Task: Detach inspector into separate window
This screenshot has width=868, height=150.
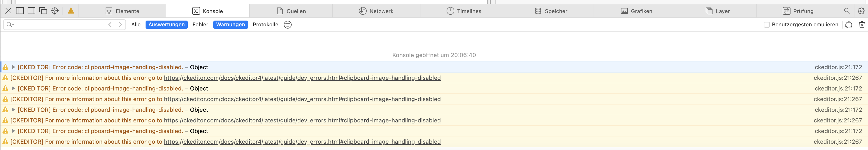Action: pyautogui.click(x=43, y=11)
